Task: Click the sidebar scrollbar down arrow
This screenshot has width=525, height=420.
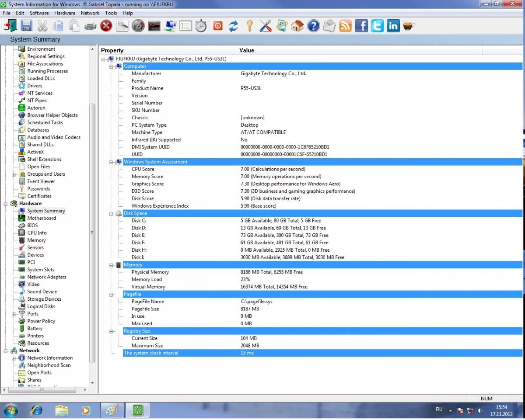Action: pos(92,383)
